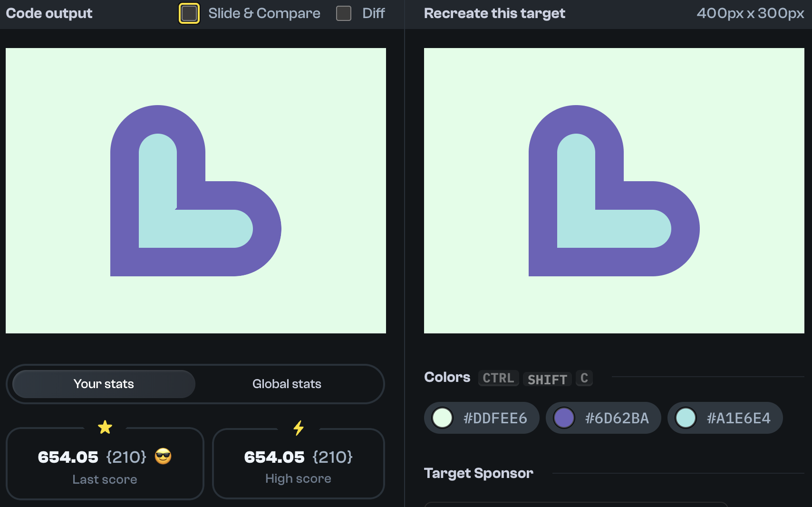Screen dimensions: 812x507
Task: Click the CTRL key hint
Action: (498, 378)
